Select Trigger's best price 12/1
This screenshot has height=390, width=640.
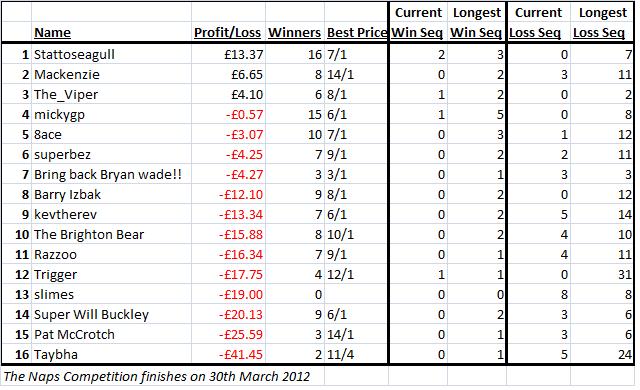pyautogui.click(x=340, y=274)
